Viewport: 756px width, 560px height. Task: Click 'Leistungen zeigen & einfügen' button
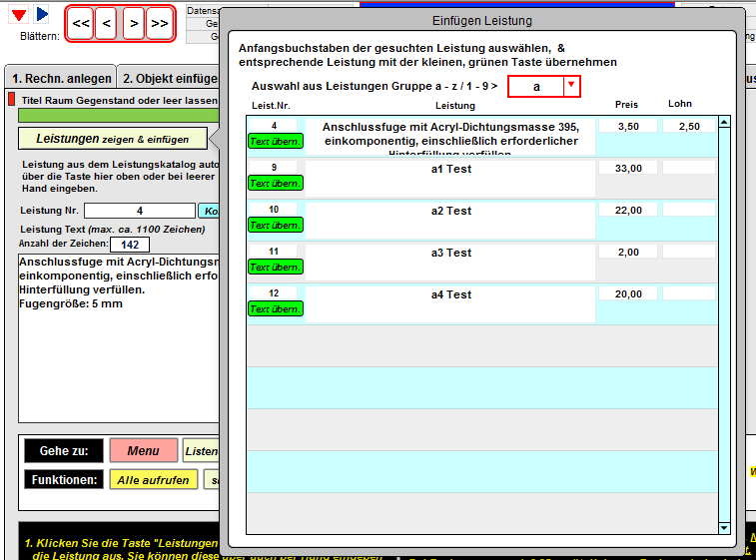point(112,139)
